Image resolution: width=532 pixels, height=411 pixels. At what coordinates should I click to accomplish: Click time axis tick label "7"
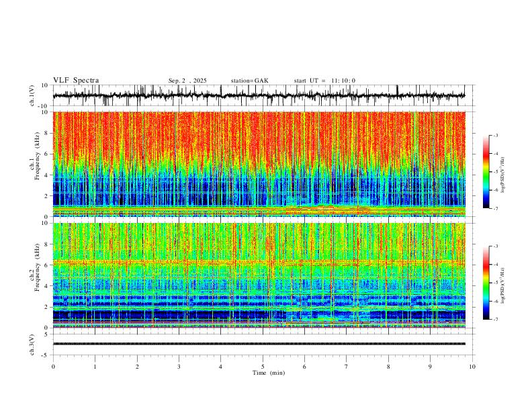tap(347, 367)
